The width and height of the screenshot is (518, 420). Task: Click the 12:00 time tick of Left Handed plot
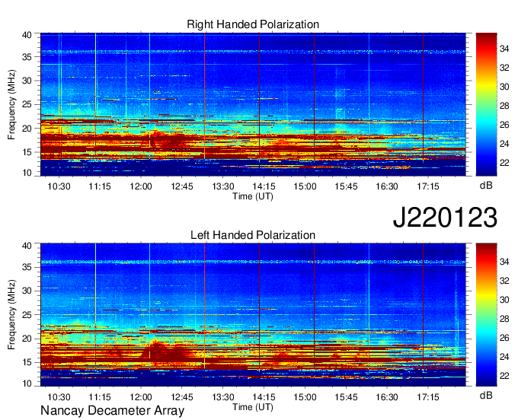click(141, 397)
